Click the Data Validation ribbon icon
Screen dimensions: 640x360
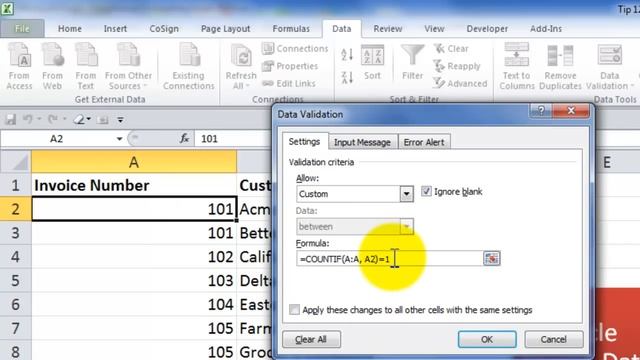pyautogui.click(x=609, y=55)
